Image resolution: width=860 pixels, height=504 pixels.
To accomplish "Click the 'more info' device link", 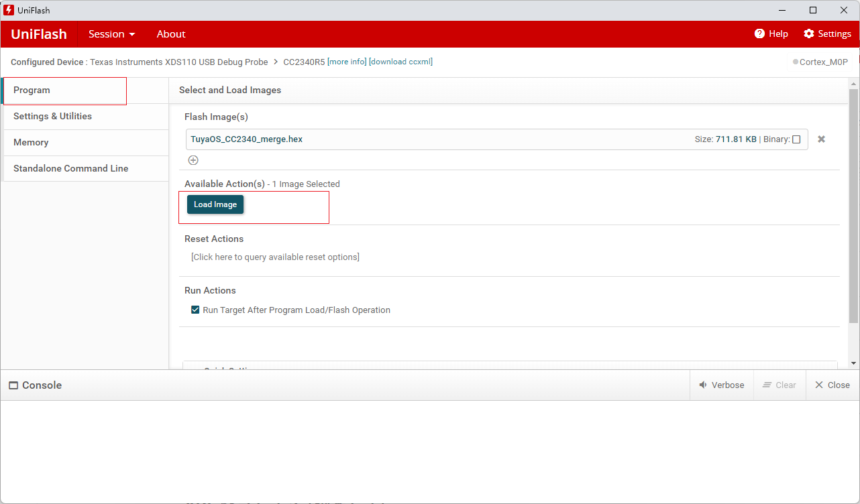I will 347,62.
